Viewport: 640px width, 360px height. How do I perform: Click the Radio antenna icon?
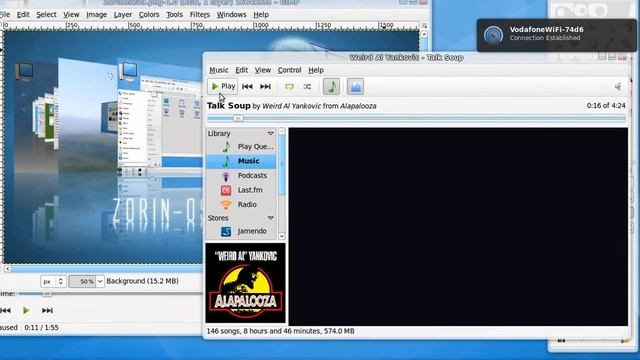click(x=226, y=204)
